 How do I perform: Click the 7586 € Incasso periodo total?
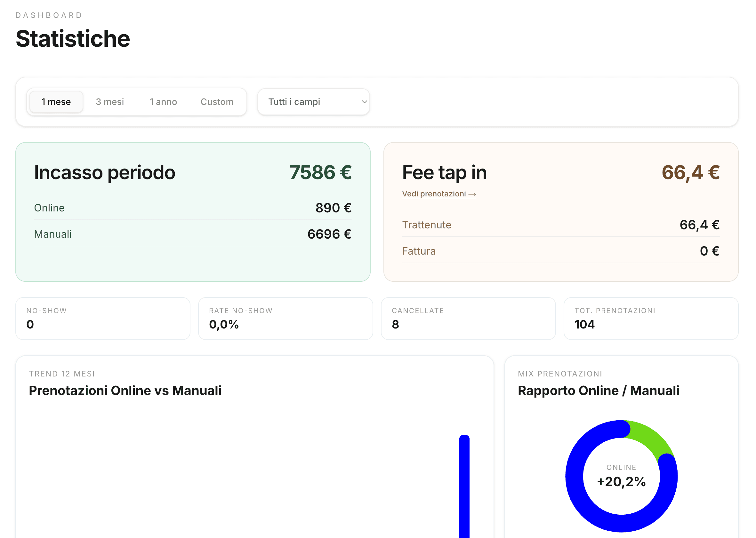[320, 172]
